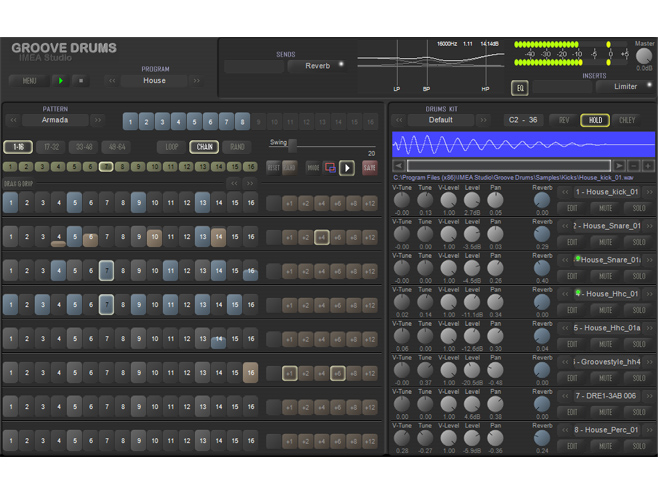This screenshot has width=658, height=494.
Task: Go to previous program left of House
Action: point(112,81)
